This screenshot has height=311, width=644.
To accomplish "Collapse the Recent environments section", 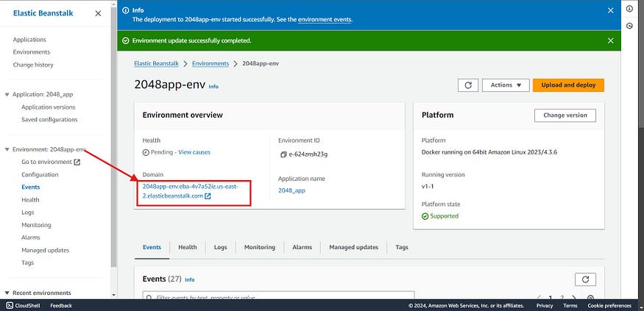I will pos(7,293).
